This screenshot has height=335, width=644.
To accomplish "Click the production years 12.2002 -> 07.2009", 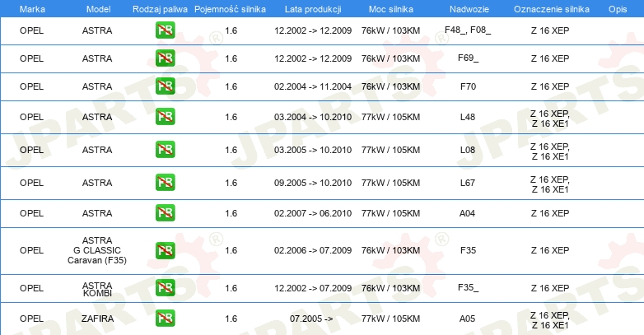I will click(x=313, y=288).
